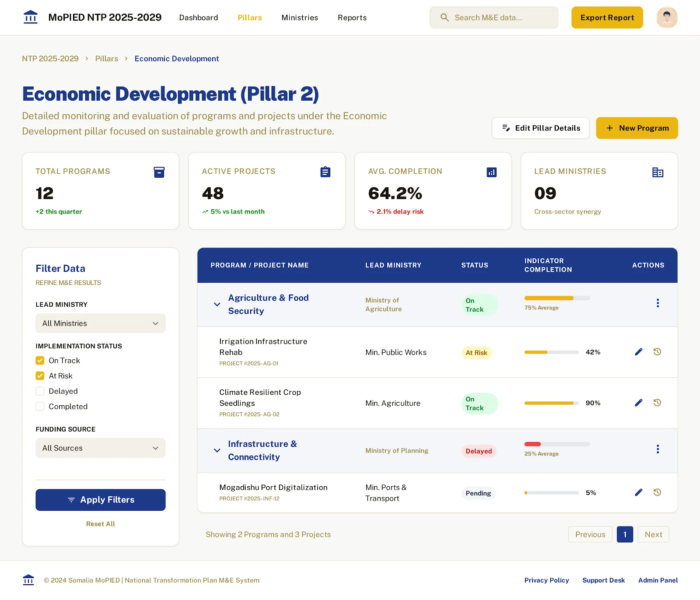The height and width of the screenshot is (600, 700).
Task: Collapse the Infrastructure & Connectivity program row
Action: (217, 450)
